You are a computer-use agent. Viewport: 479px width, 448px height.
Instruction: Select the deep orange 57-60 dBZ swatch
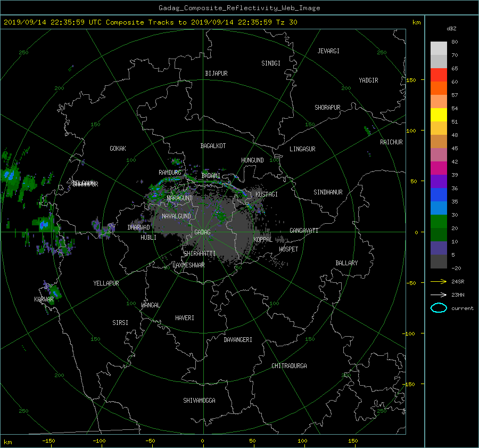pyautogui.click(x=439, y=88)
